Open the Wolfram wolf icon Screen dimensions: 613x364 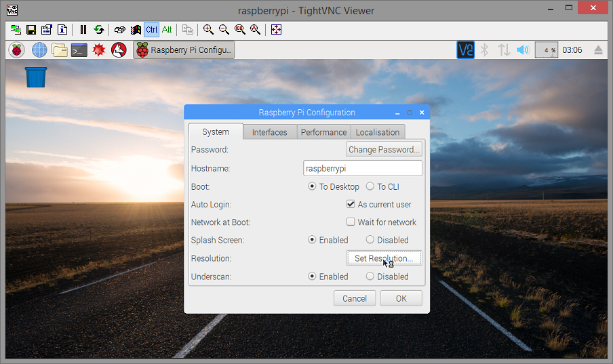click(119, 50)
